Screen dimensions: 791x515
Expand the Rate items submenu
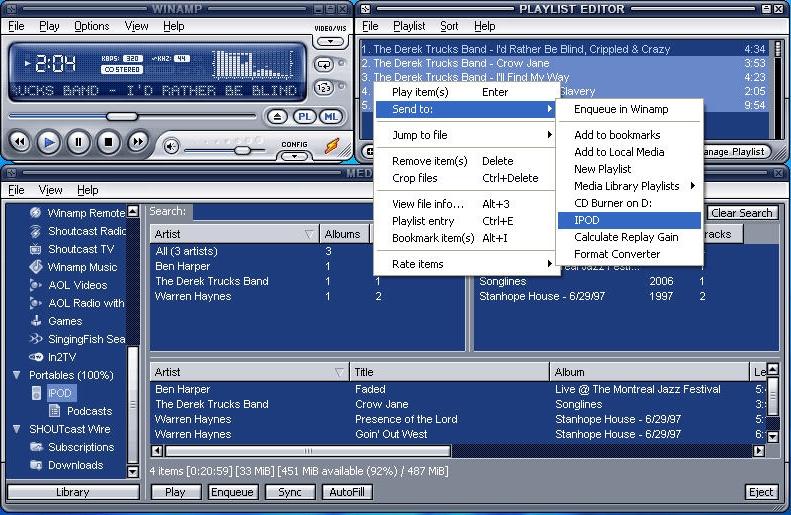pyautogui.click(x=465, y=264)
